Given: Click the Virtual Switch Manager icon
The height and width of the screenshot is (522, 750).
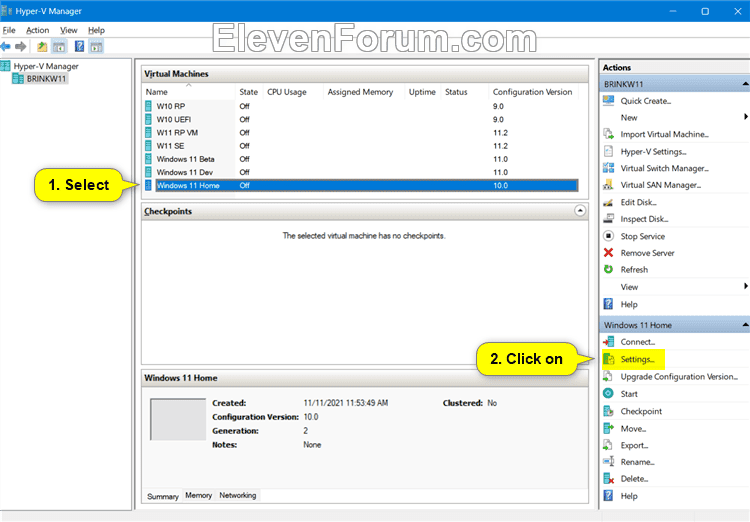Looking at the screenshot, I should (x=608, y=168).
